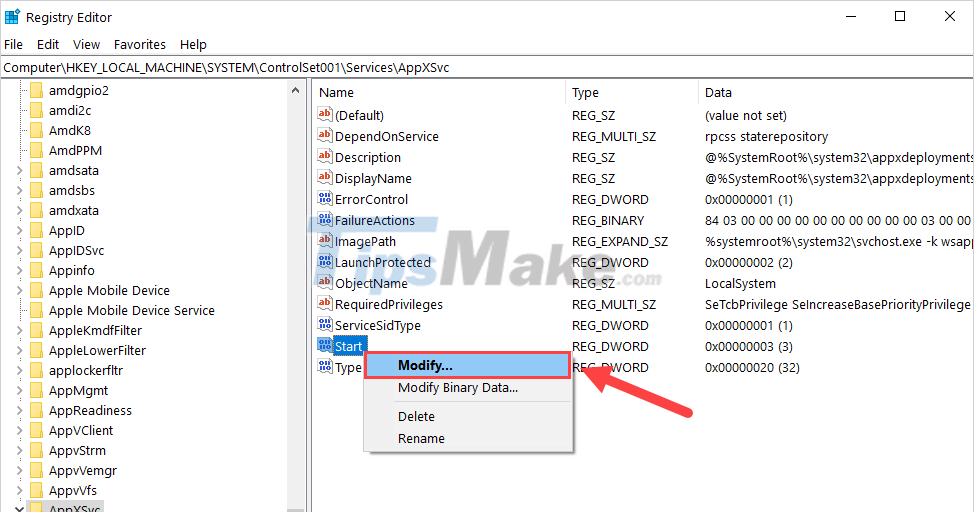The height and width of the screenshot is (512, 974).
Task: Select the ImagePath value icon
Action: click(324, 240)
